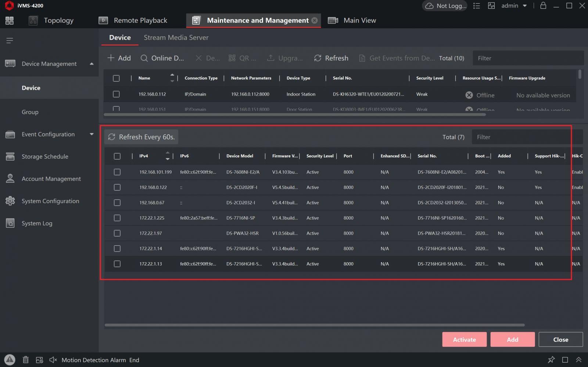Collapse the sidebar with hamburger icon
The image size is (588, 367).
coord(10,40)
